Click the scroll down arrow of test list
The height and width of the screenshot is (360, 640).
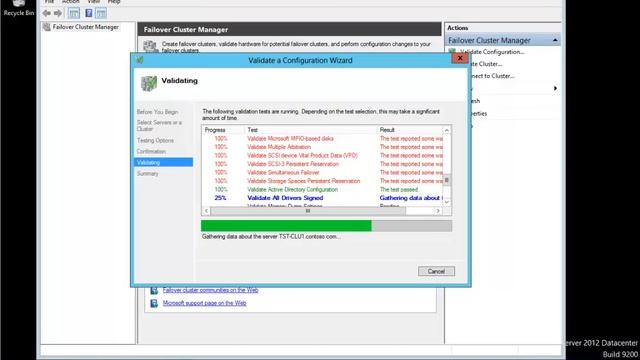point(447,202)
